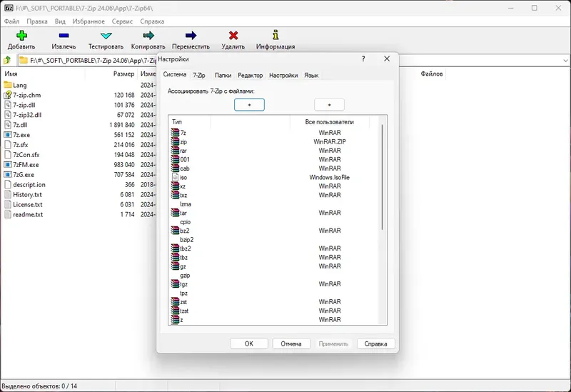Select the Lang folder icon
The image size is (571, 392).
pyautogui.click(x=8, y=85)
